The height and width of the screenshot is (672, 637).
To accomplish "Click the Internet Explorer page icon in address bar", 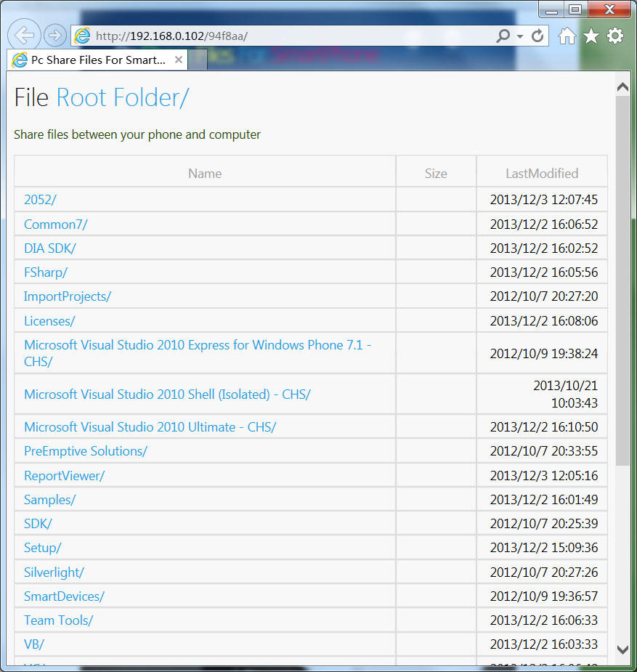I will pos(82,36).
